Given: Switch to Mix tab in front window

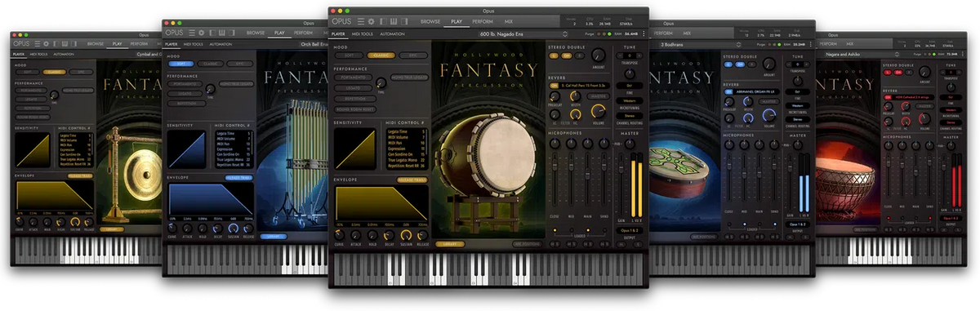Looking at the screenshot, I should pos(508,22).
